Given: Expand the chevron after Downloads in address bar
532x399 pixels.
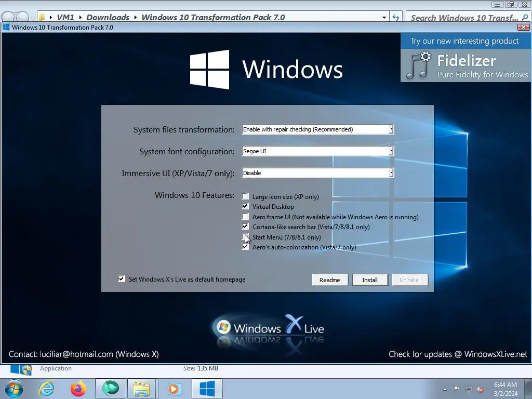Looking at the screenshot, I should 136,17.
